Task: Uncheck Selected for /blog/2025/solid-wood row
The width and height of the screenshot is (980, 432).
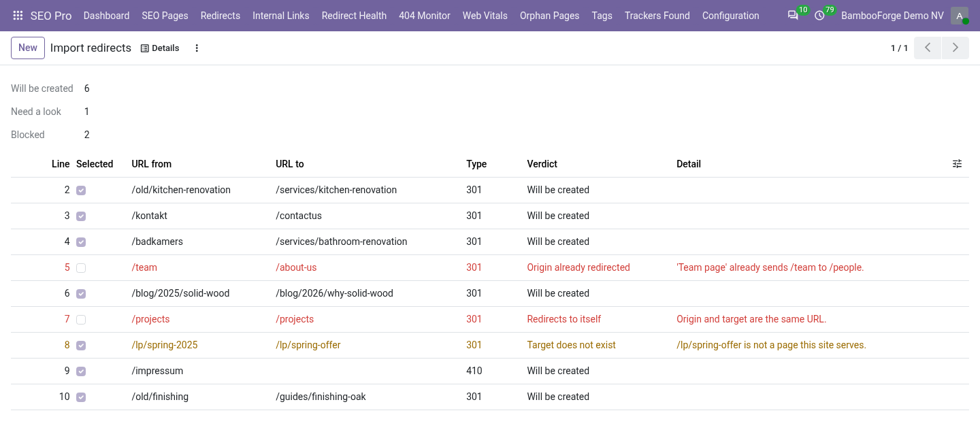Action: (81, 294)
